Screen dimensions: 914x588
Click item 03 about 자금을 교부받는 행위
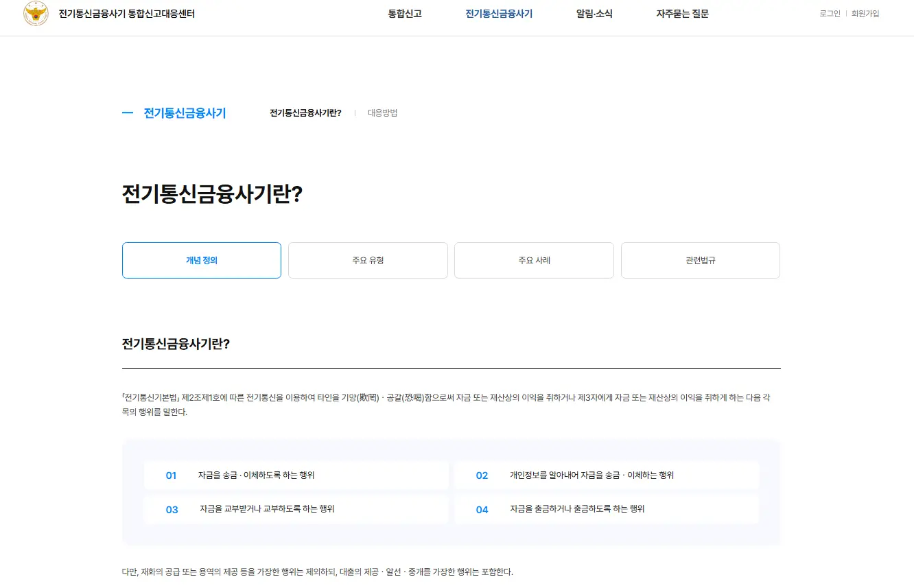[x=296, y=509]
